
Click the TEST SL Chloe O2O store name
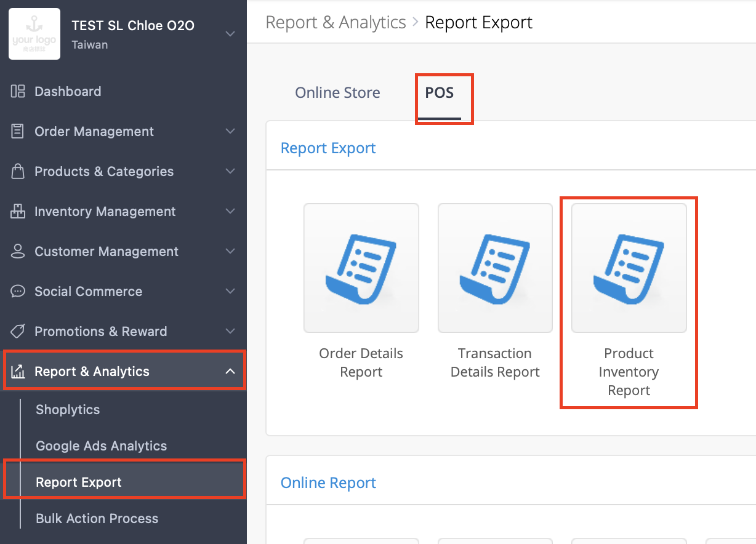(133, 26)
